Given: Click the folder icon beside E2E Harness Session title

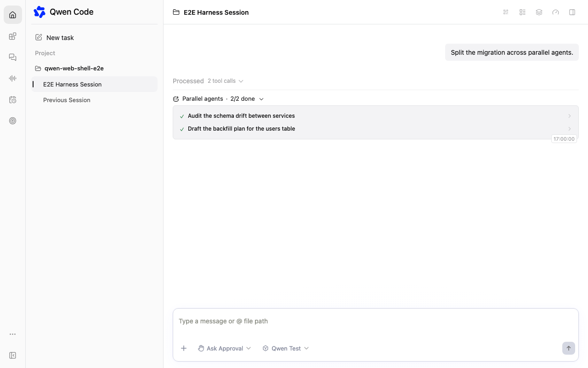Looking at the screenshot, I should (176, 12).
